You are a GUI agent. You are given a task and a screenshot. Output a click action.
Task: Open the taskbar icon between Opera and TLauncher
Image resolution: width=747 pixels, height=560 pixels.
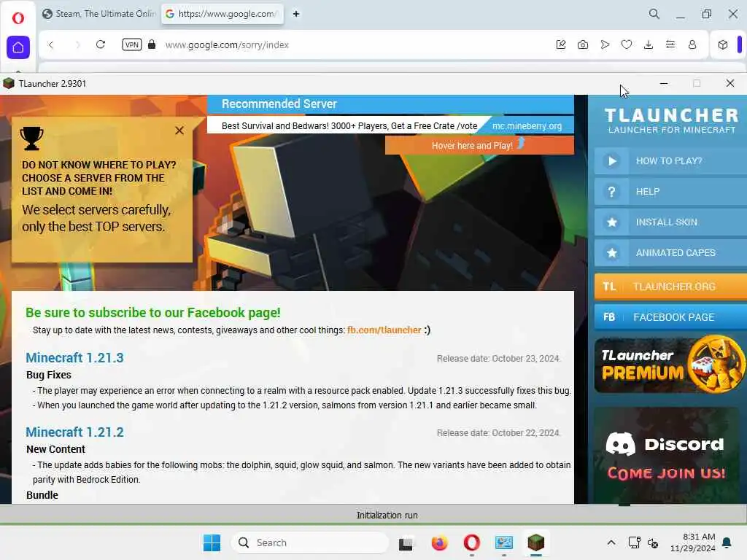(x=504, y=542)
